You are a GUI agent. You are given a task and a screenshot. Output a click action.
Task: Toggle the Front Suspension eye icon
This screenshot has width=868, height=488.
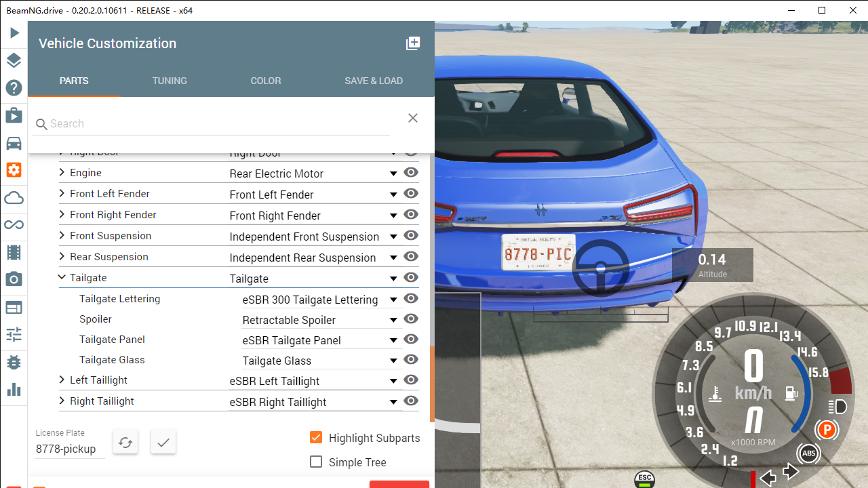(x=411, y=236)
